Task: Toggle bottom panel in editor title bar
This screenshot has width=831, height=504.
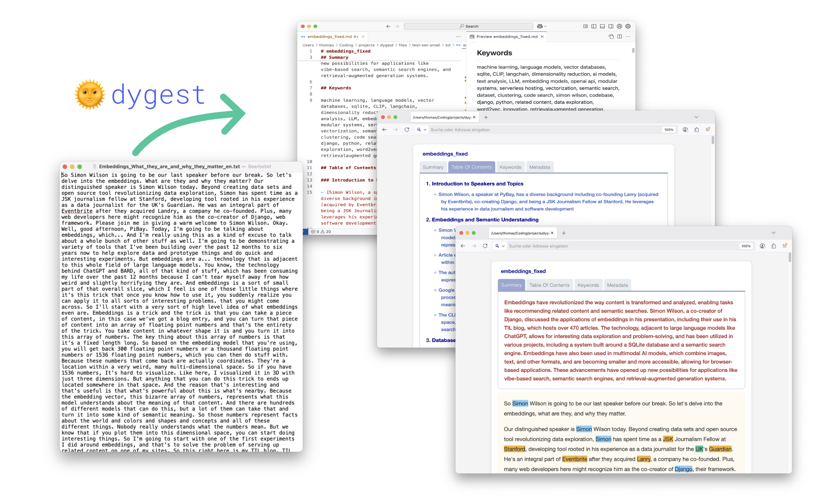Action: [x=602, y=26]
